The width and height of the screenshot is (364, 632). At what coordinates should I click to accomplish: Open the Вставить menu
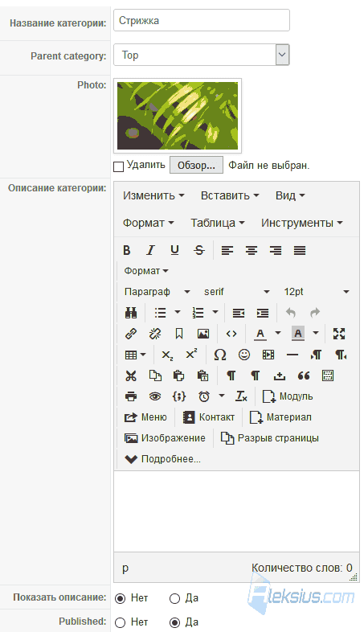[x=230, y=196]
